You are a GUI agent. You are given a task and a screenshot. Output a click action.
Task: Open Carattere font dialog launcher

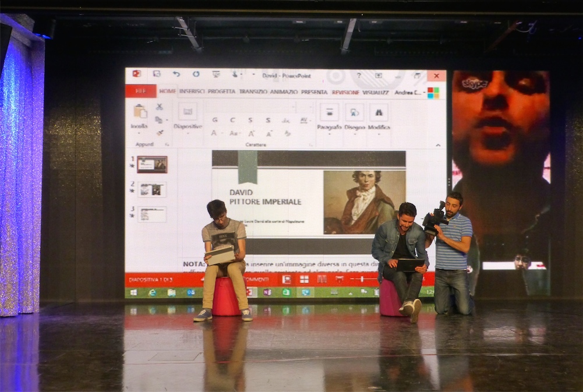tap(312, 144)
